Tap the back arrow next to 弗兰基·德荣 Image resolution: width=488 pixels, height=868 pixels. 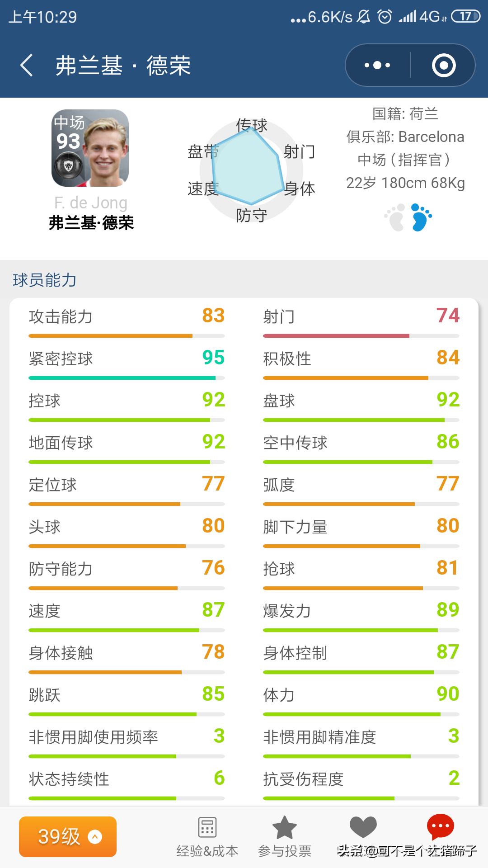pos(26,64)
